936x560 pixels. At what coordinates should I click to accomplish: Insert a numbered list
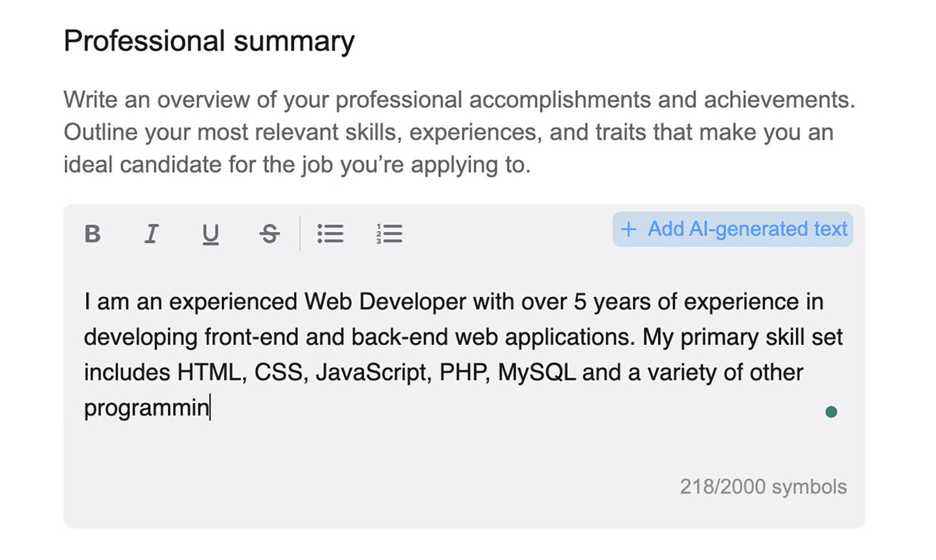point(389,234)
